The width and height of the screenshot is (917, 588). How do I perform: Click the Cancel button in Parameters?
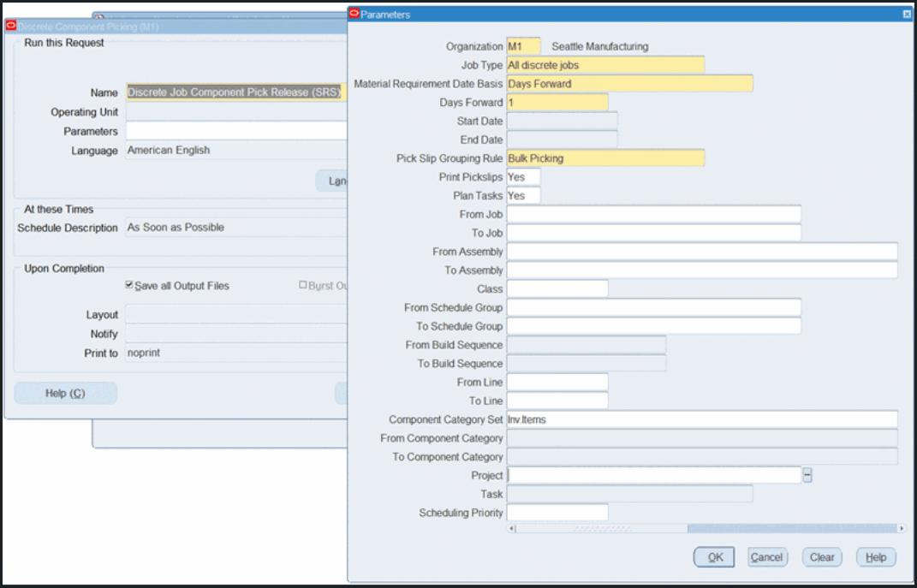(x=767, y=557)
